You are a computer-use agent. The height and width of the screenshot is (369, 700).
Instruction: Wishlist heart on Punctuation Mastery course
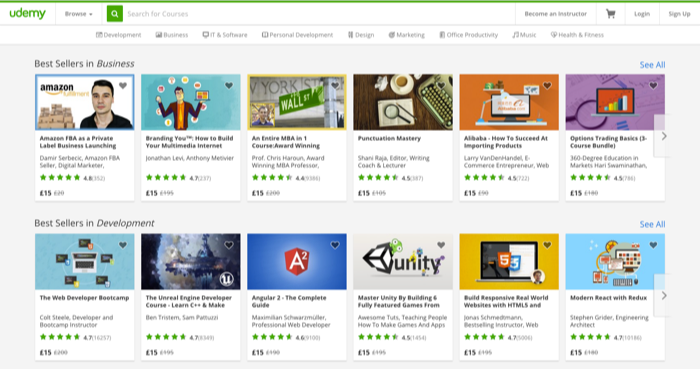441,86
